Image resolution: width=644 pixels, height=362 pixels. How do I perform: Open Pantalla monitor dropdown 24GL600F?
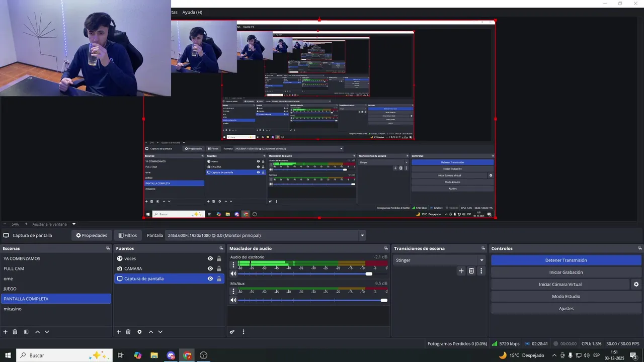click(x=265, y=235)
